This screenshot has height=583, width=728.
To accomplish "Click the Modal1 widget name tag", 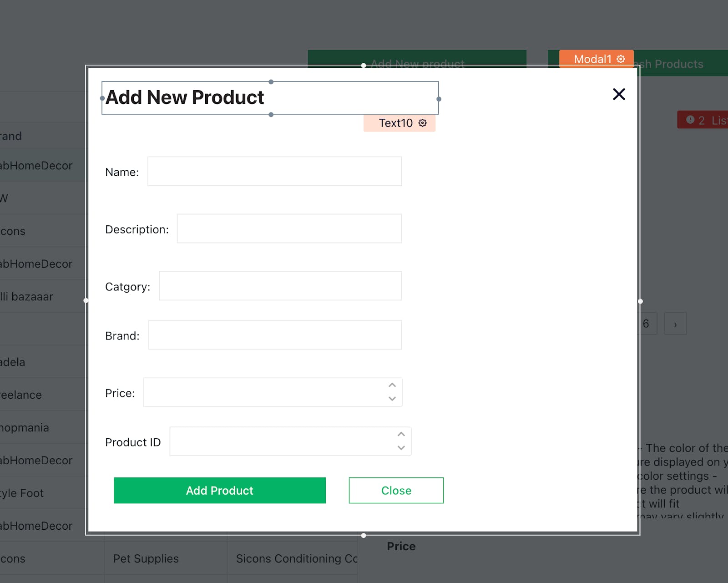I will (x=592, y=59).
